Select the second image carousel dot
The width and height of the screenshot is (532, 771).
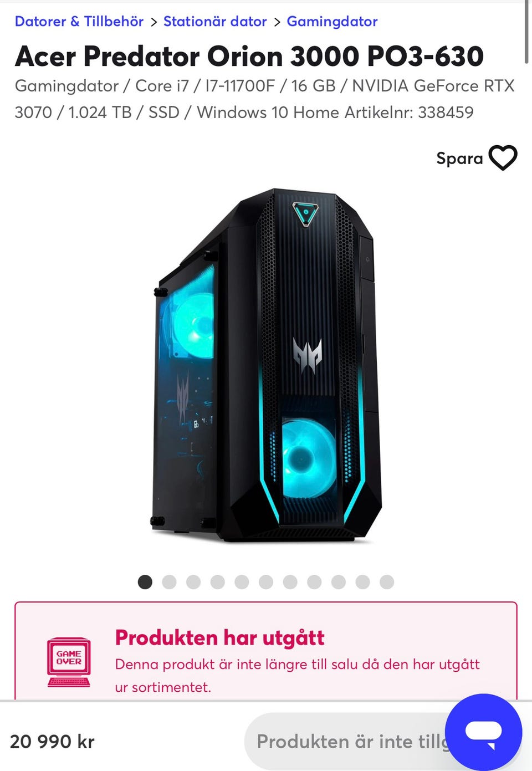[169, 582]
